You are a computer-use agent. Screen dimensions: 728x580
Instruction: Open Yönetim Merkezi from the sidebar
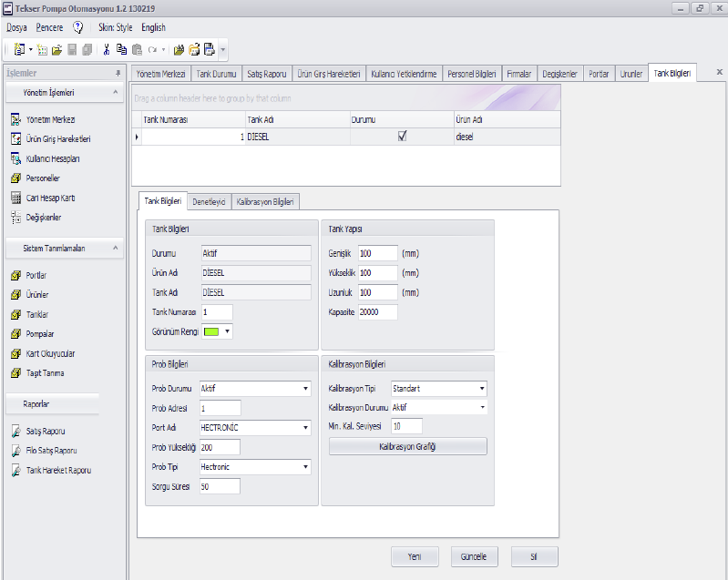pos(50,119)
